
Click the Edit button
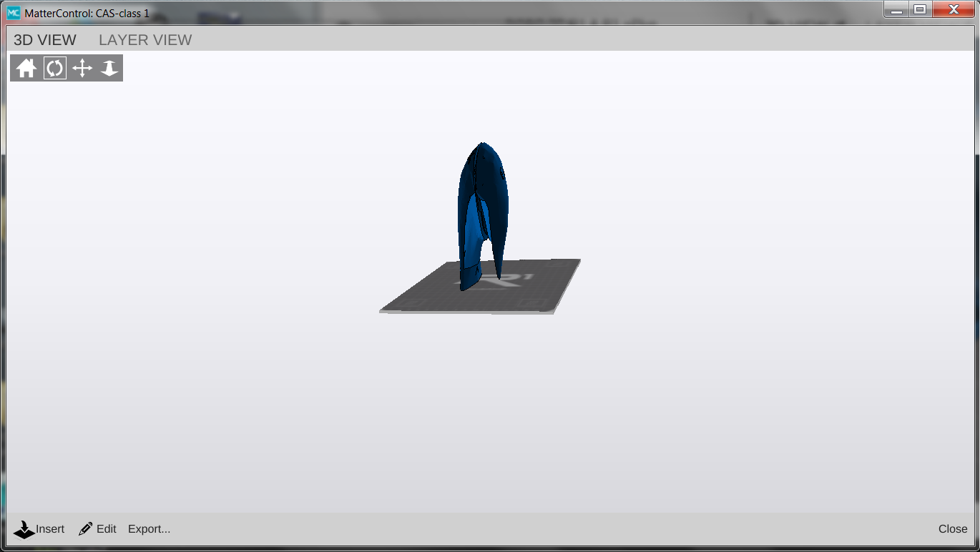[97, 529]
